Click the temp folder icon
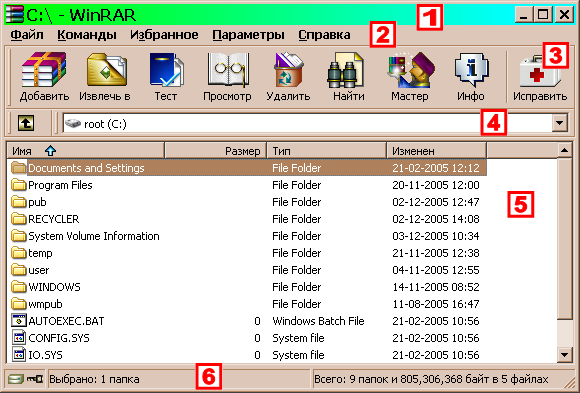Screen dimensions: 580x393 [x=18, y=252]
